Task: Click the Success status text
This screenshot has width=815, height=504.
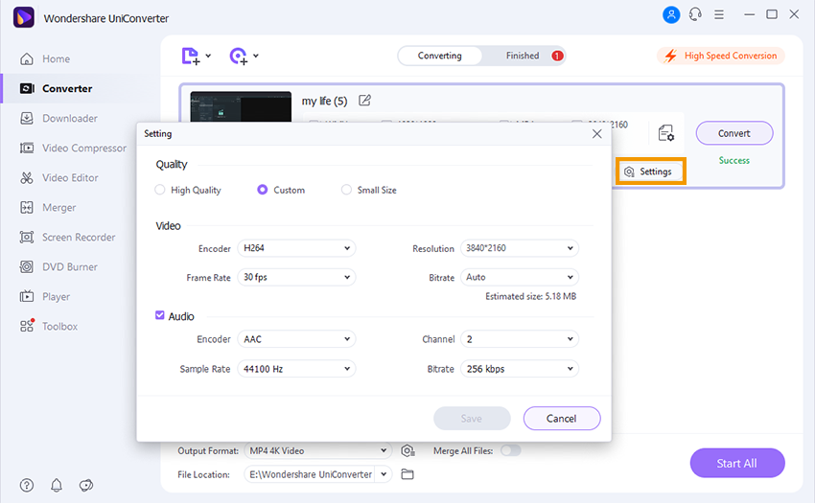Action: pyautogui.click(x=733, y=161)
